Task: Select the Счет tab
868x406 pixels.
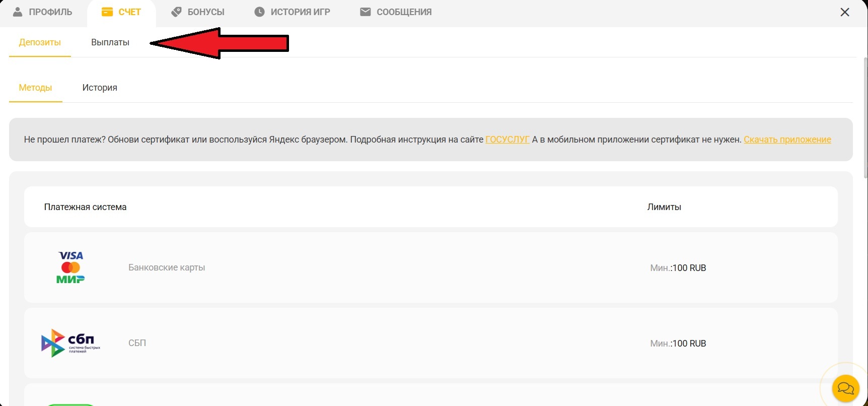Action: click(x=121, y=12)
